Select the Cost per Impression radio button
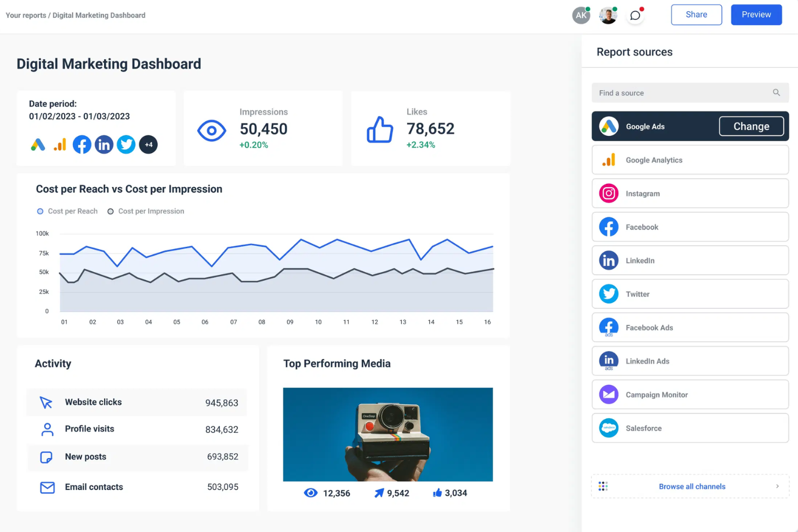The image size is (798, 532). point(111,211)
